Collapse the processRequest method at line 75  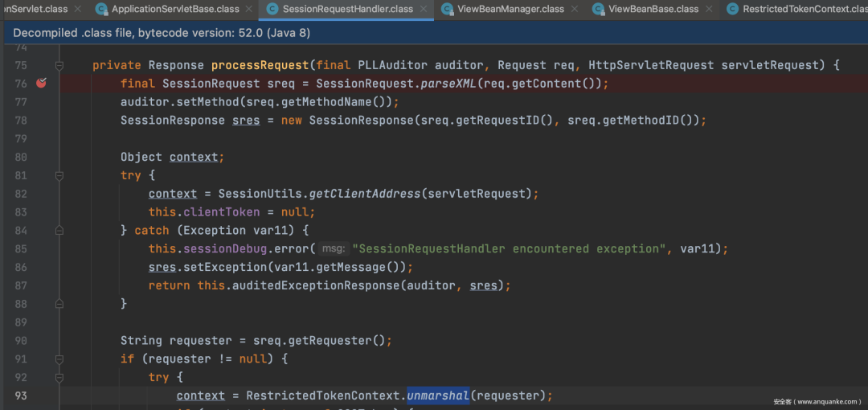59,65
